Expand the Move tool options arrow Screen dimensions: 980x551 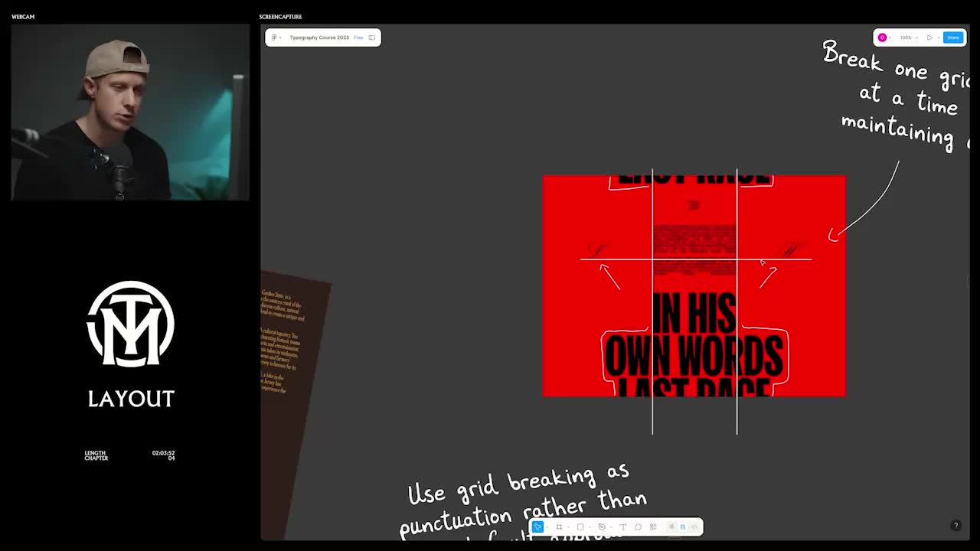[x=547, y=527]
